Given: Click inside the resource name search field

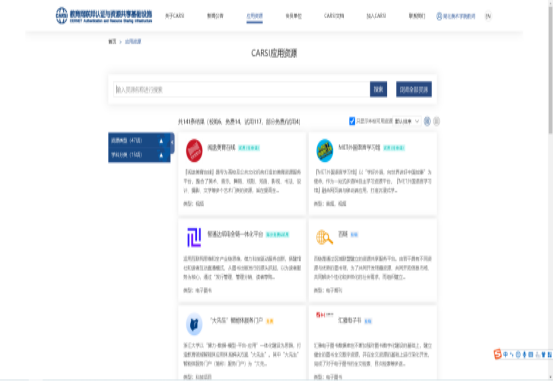Looking at the screenshot, I should 242,89.
